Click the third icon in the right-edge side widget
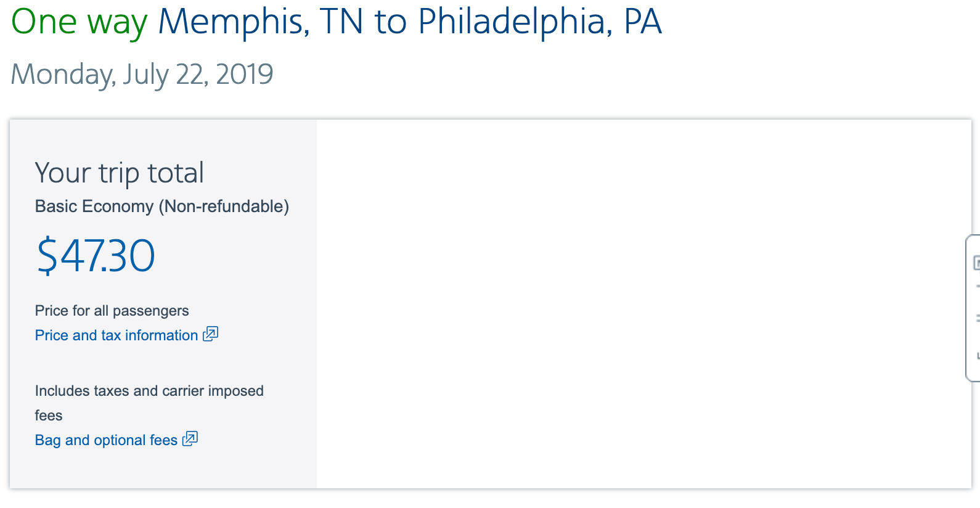The image size is (980, 508). [x=977, y=318]
